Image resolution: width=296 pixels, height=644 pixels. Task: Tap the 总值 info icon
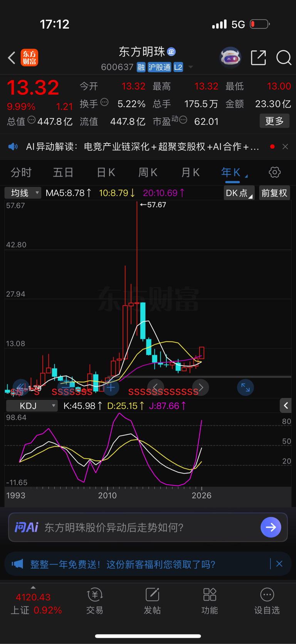point(32,120)
